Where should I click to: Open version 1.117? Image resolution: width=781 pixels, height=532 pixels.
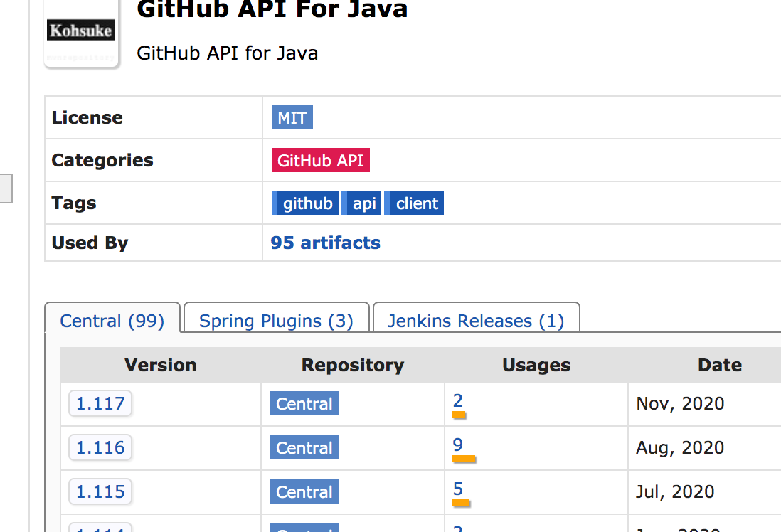pos(100,404)
